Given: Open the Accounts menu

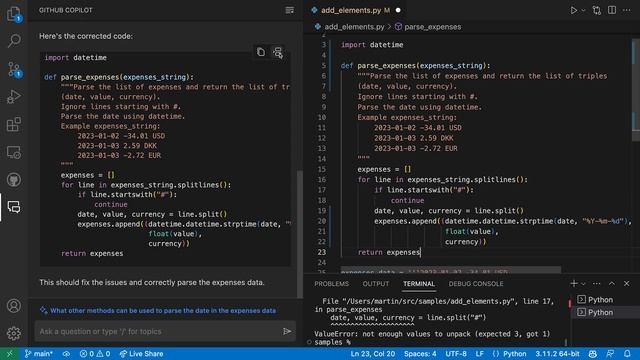Looking at the screenshot, I should [14, 306].
